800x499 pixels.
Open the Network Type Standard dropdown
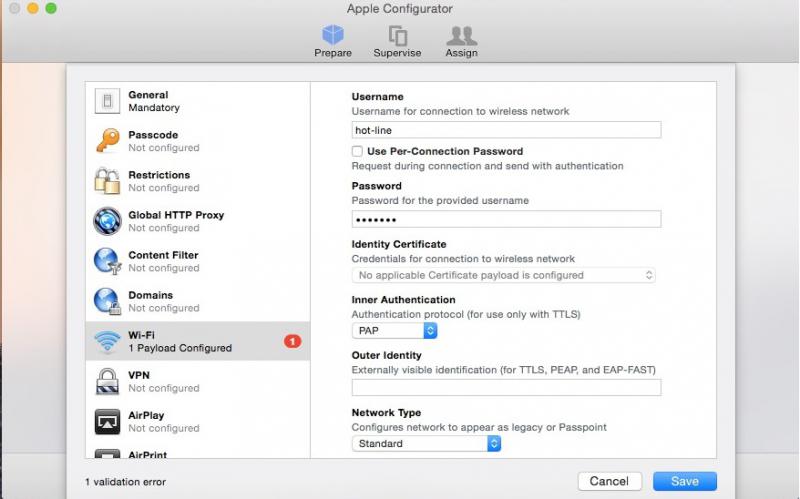pyautogui.click(x=426, y=443)
